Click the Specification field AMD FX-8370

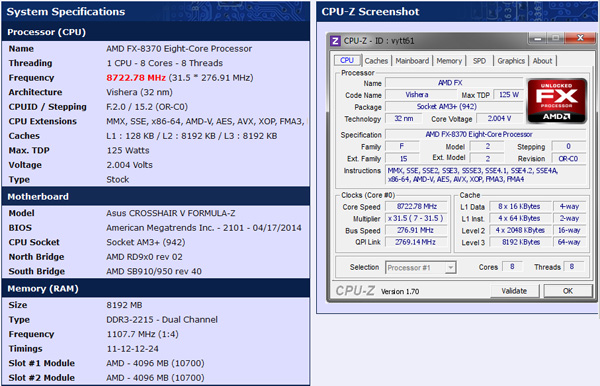(486, 134)
